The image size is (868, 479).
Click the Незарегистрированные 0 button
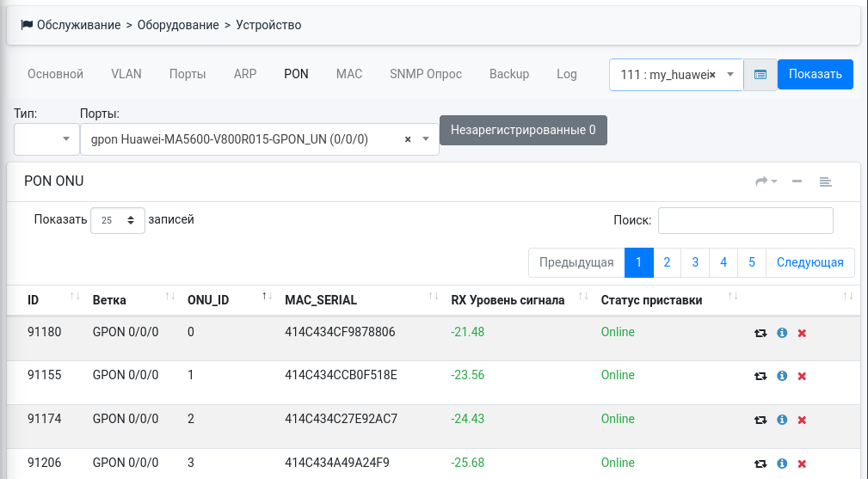coord(523,130)
